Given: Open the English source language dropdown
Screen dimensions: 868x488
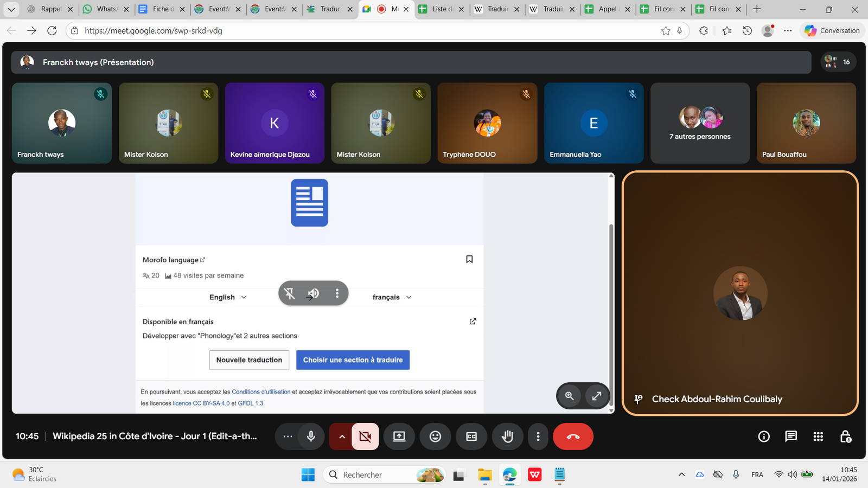Looking at the screenshot, I should (228, 297).
